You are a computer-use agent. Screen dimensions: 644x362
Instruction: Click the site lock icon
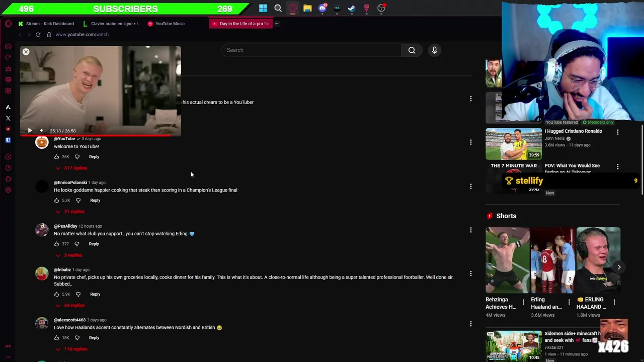coord(49,35)
